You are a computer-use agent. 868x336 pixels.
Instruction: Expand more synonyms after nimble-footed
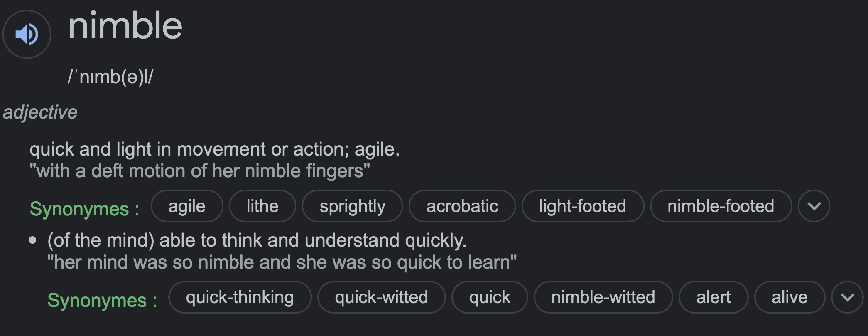tap(814, 206)
